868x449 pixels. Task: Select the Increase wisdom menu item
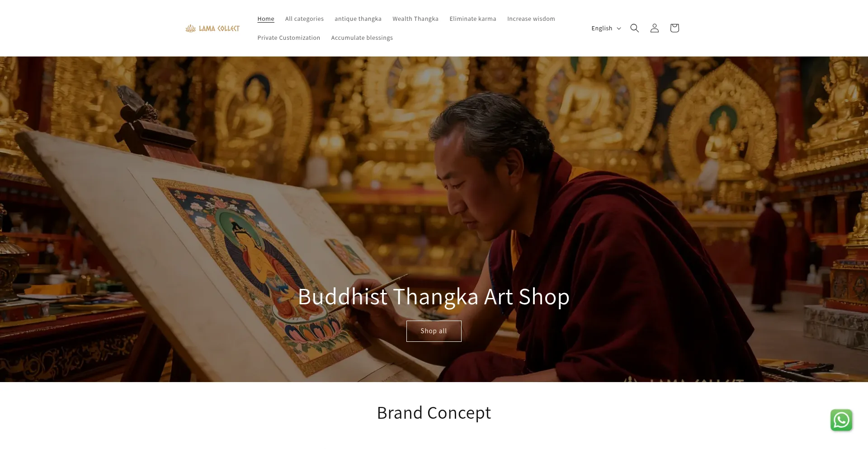click(531, 19)
